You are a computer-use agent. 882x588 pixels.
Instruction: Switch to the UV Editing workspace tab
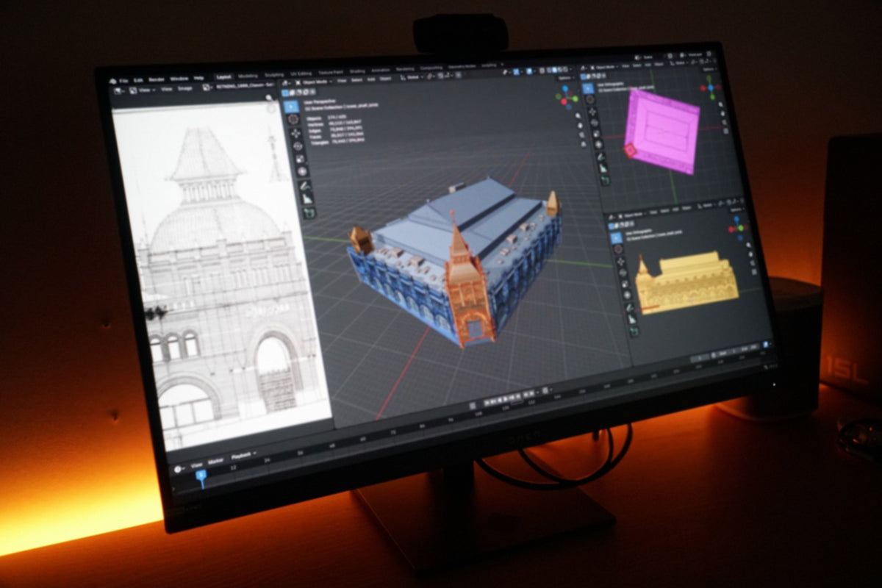click(301, 73)
